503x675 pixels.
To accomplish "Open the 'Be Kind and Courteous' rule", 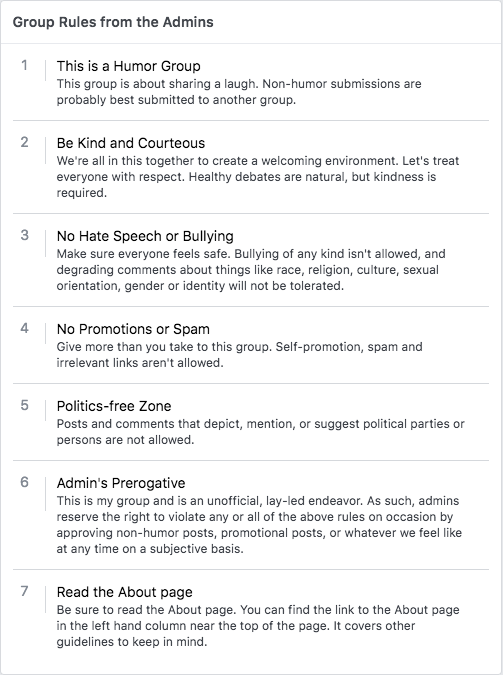I will click(131, 143).
